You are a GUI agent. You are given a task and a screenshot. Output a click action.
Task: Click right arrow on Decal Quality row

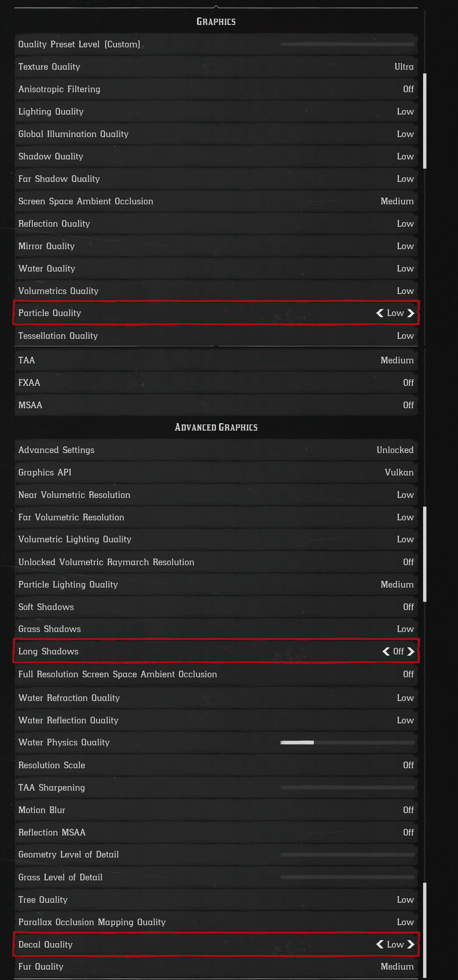[x=411, y=945]
